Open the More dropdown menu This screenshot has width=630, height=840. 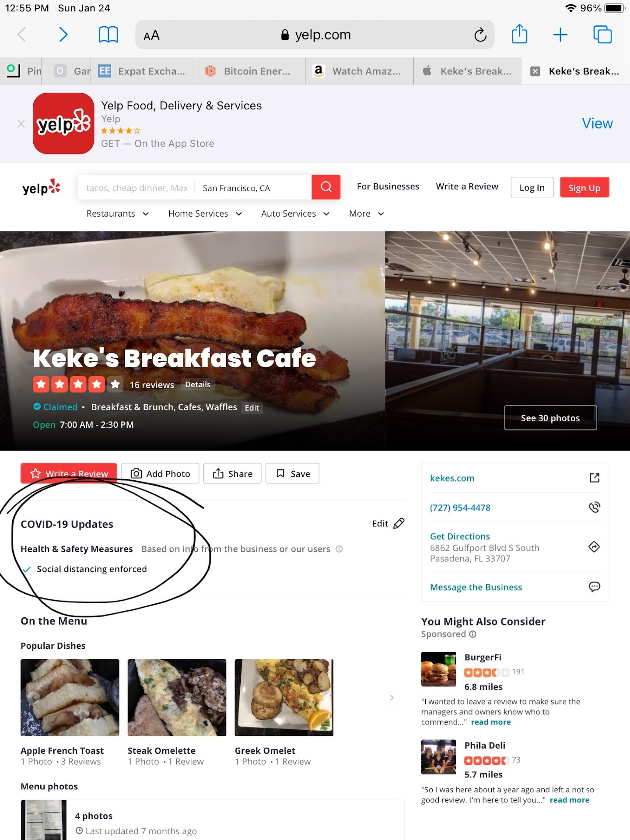367,213
